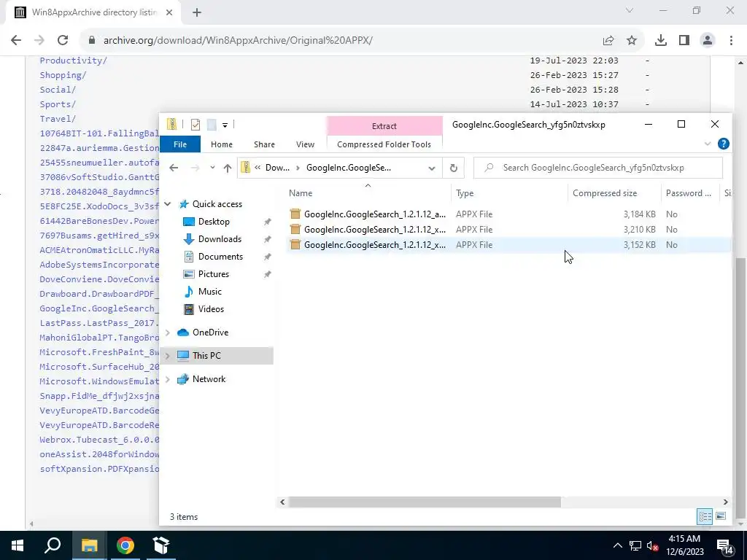Screen dimensions: 747x560
Task: Click the Explorer horizontal scrollbar thumb
Action: pos(425,502)
